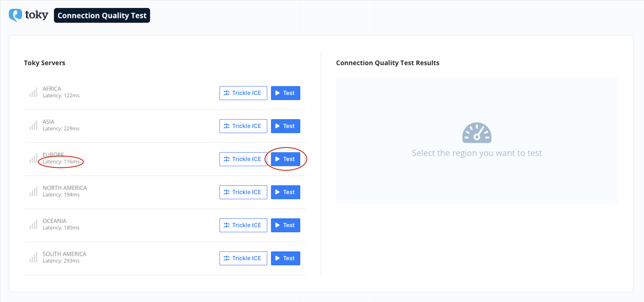
Task: Open Europe's Trickle ICE button
Action: (243, 159)
